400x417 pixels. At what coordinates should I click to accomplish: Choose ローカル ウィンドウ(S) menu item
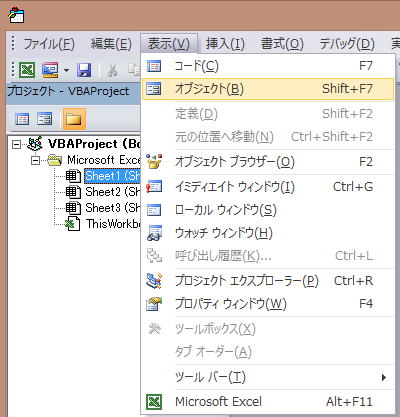point(268,210)
